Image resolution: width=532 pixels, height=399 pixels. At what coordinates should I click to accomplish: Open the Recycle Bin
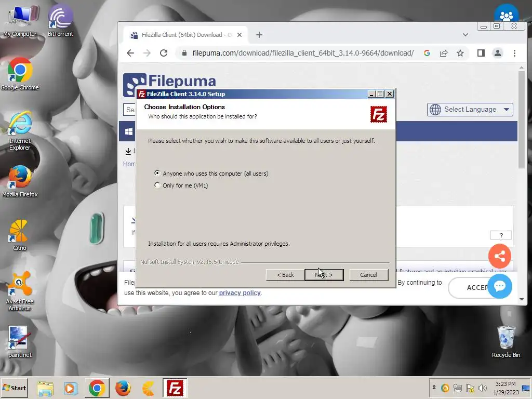tap(506, 342)
